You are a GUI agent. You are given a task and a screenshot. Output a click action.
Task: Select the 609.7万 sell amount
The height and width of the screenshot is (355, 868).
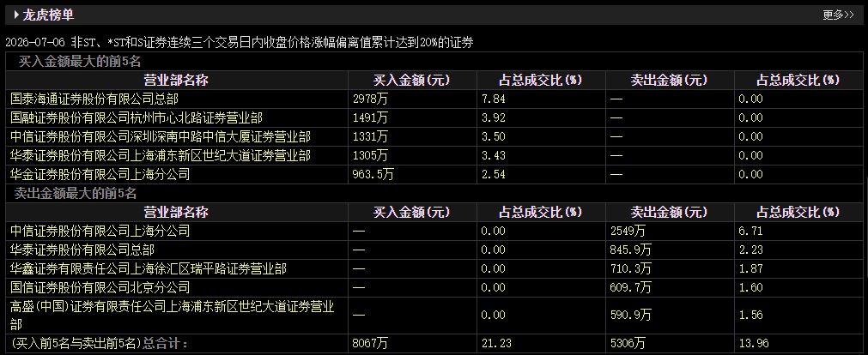point(630,287)
